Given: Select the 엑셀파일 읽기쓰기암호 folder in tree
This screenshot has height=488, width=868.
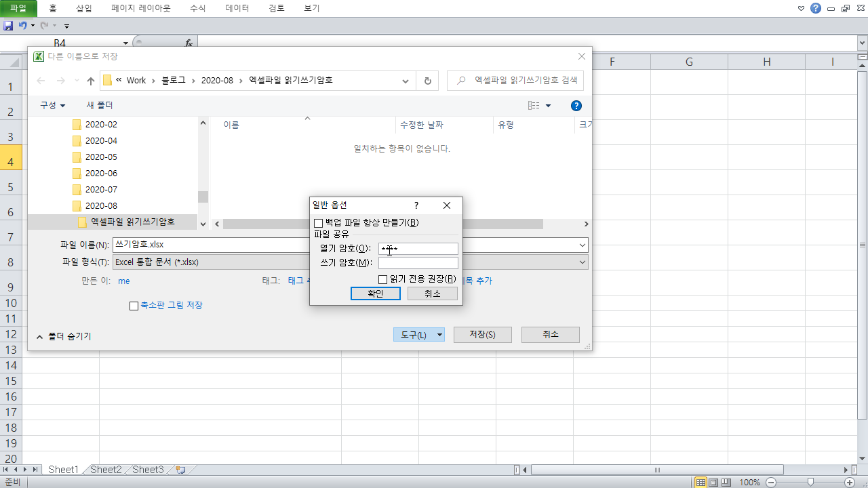Looking at the screenshot, I should 126,222.
